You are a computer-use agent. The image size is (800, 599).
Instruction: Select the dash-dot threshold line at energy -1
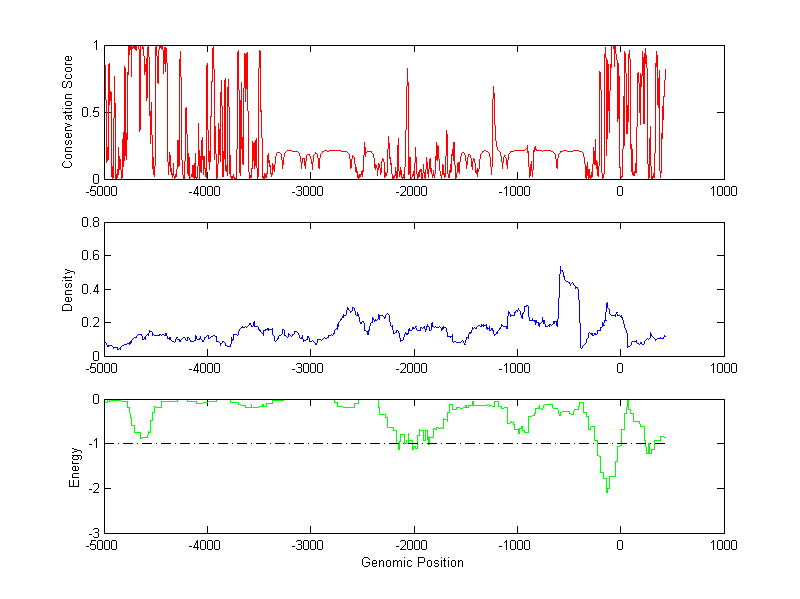click(x=300, y=443)
